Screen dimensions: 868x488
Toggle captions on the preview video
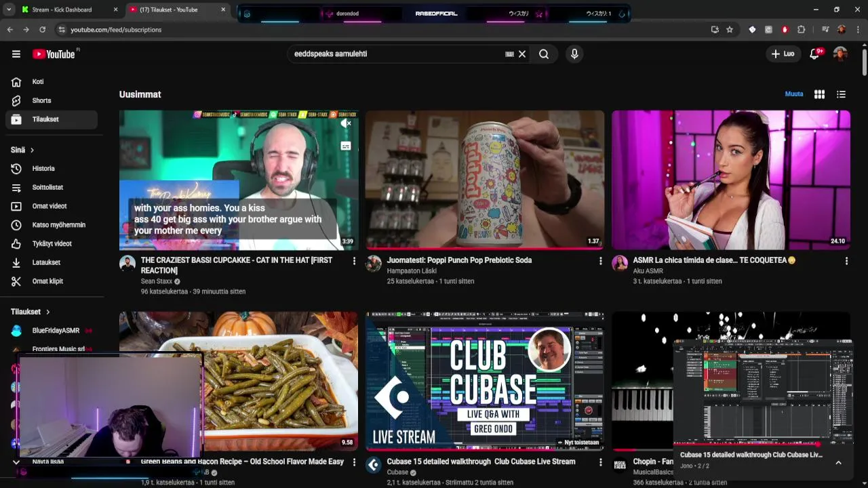pyautogui.click(x=346, y=146)
